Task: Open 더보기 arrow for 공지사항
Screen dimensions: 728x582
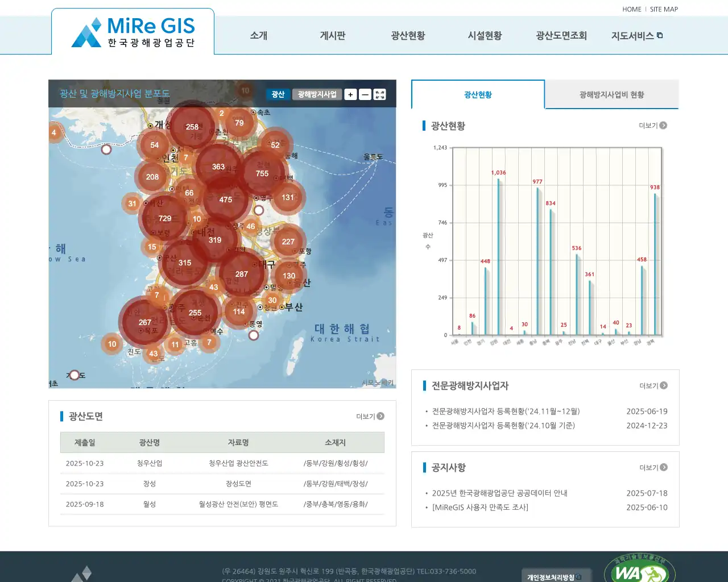Action: [663, 468]
